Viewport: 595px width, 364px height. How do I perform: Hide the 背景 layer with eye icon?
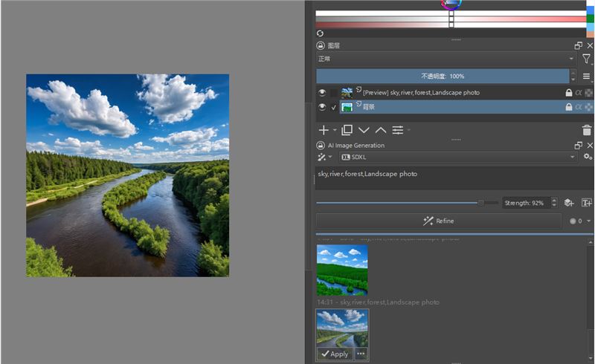[322, 107]
